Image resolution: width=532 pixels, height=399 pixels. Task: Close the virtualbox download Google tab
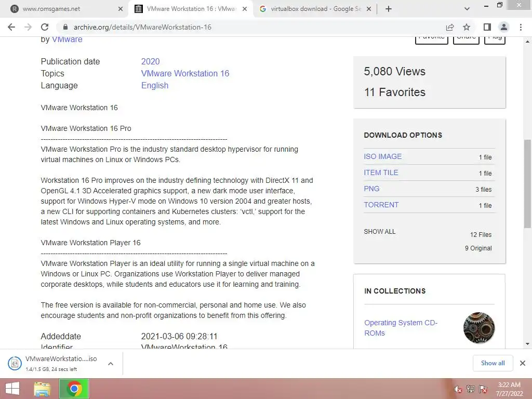[x=369, y=9]
